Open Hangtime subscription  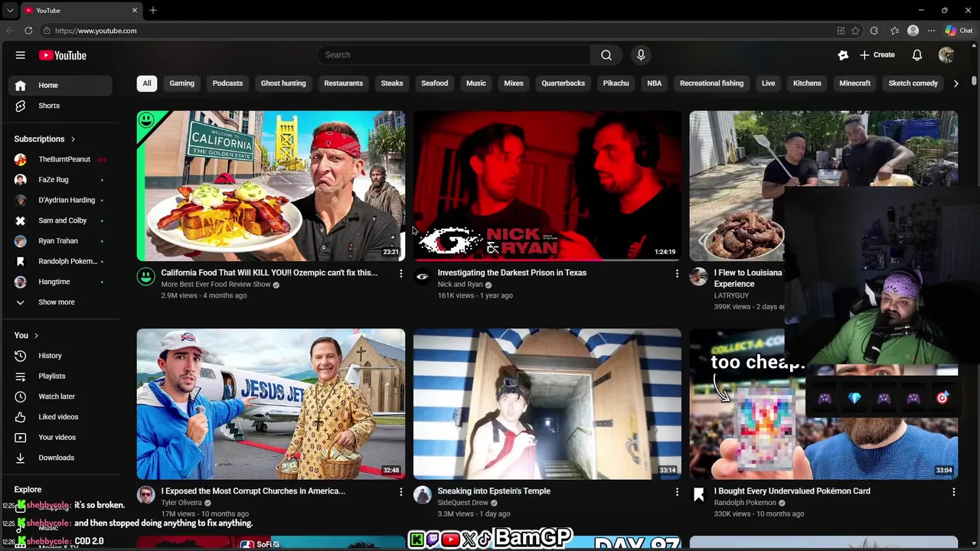point(60,282)
